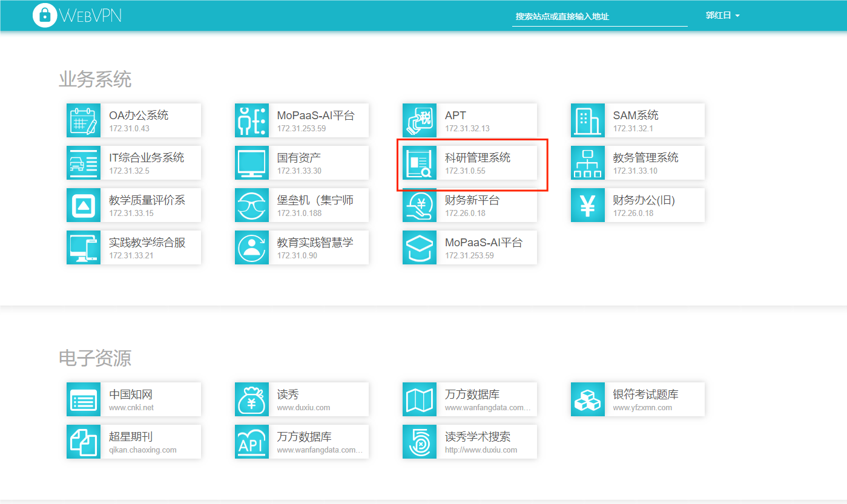The width and height of the screenshot is (847, 504).
Task: Open the OA办公系统 calendar icon
Action: [x=84, y=120]
